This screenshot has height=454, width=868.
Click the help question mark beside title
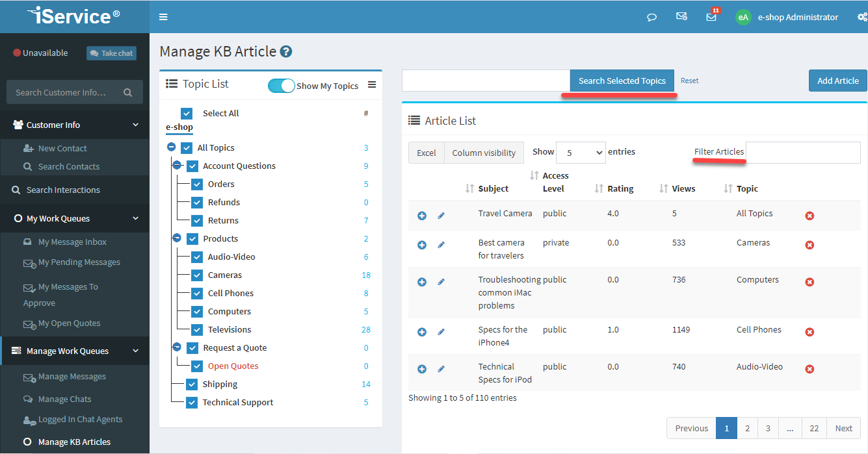[x=286, y=52]
